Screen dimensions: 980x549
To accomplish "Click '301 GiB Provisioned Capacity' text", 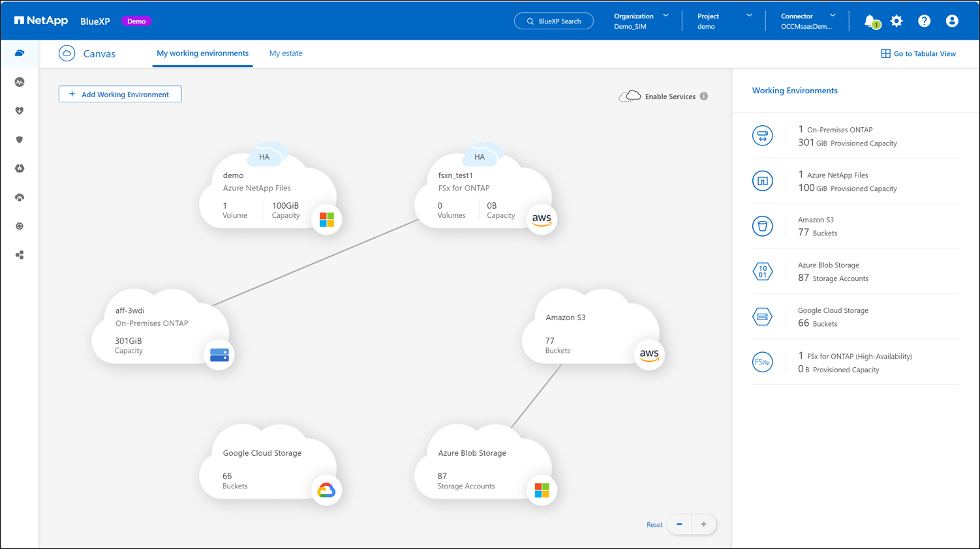I will pyautogui.click(x=848, y=143).
